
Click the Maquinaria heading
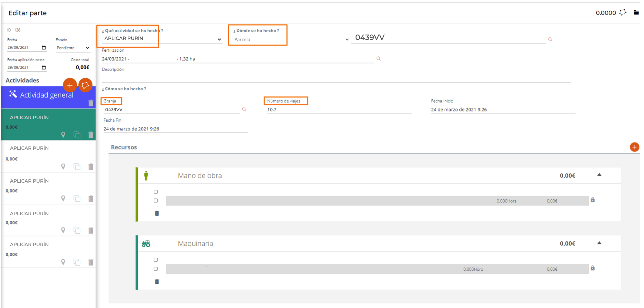pyautogui.click(x=195, y=244)
